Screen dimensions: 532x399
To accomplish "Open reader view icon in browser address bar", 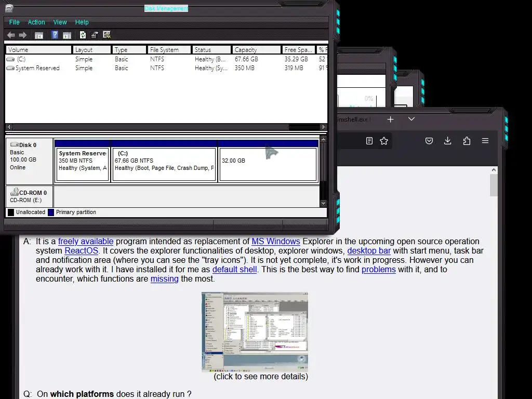I will coord(369,141).
